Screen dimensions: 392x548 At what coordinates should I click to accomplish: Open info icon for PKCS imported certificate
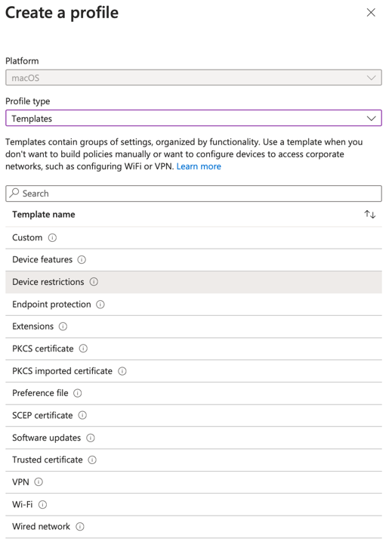click(122, 371)
